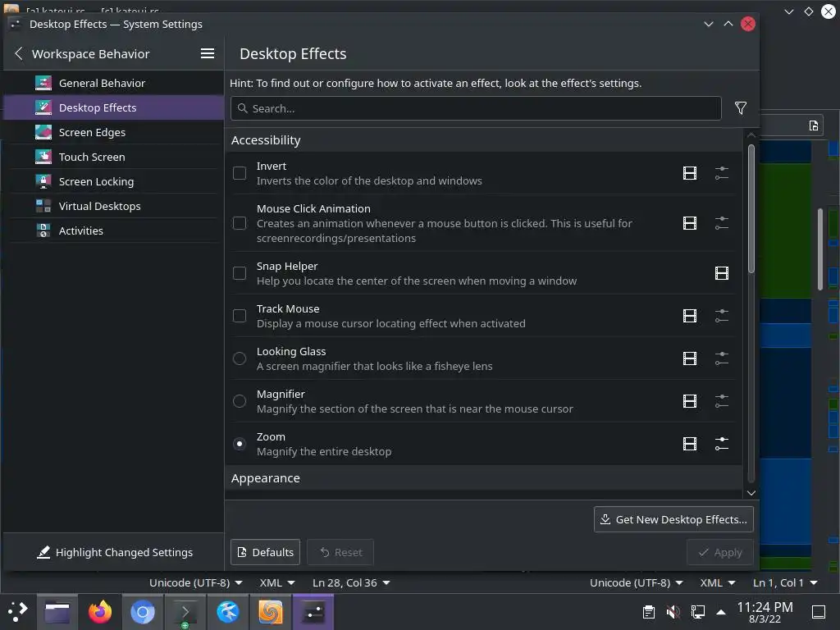Tick the Track Mouse checkbox
The image size is (840, 630).
[240, 316]
